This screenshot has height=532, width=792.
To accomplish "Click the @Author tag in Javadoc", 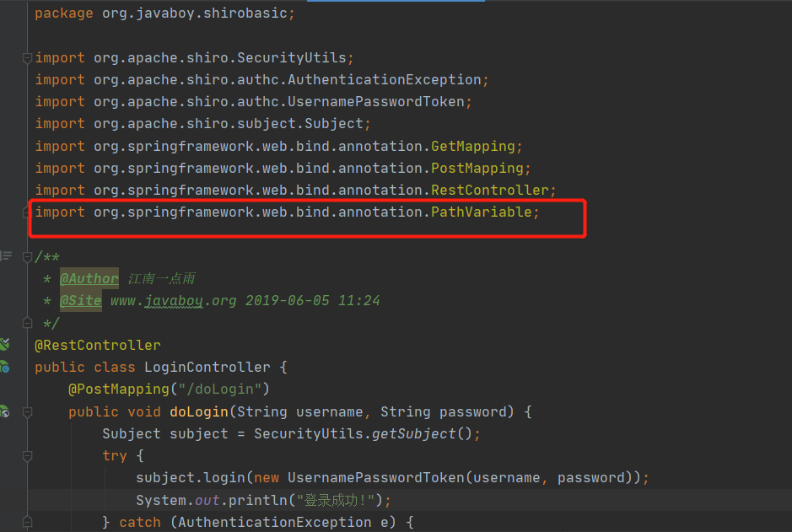I will (89, 278).
